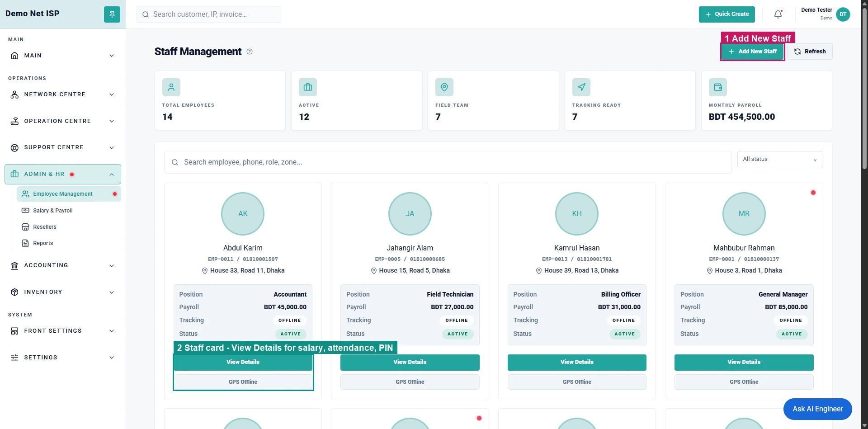
Task: Refresh the staff list
Action: click(810, 52)
